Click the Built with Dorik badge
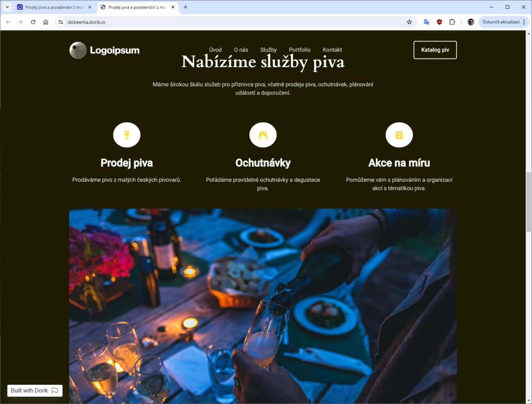This screenshot has width=532, height=404. pos(35,390)
